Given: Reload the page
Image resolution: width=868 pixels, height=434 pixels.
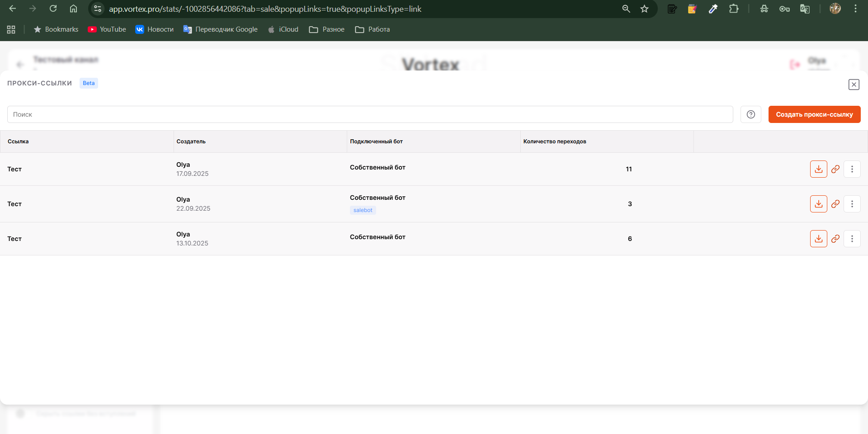Looking at the screenshot, I should tap(53, 9).
